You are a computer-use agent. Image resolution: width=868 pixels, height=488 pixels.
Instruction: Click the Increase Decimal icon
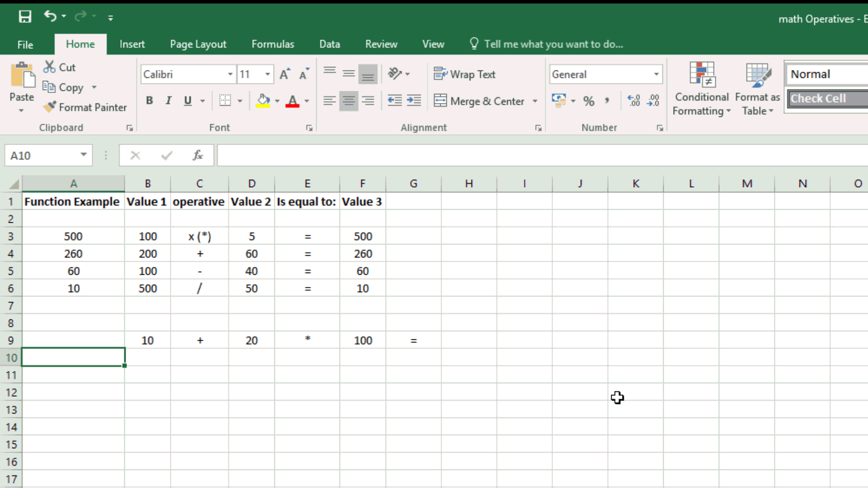[634, 100]
